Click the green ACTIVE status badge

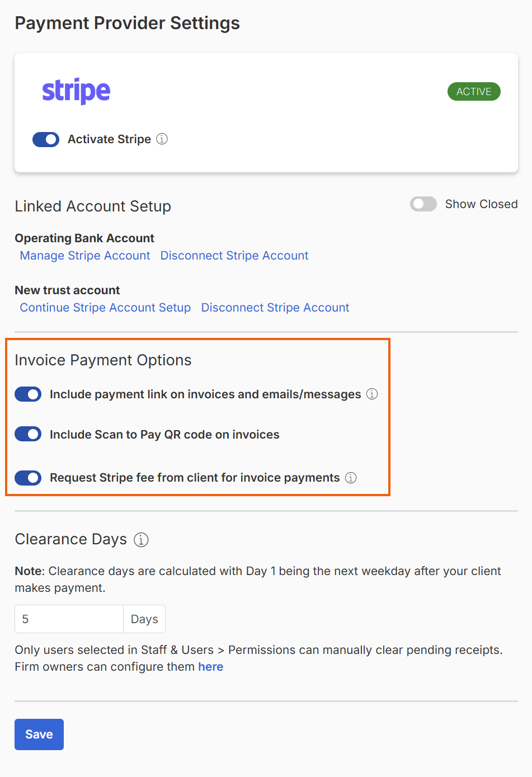(x=474, y=91)
